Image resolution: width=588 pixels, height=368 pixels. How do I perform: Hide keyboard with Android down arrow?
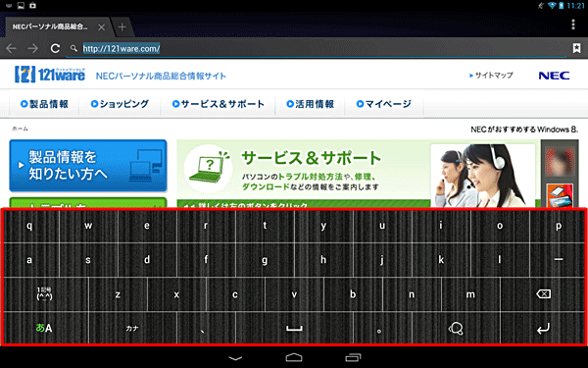click(x=235, y=358)
